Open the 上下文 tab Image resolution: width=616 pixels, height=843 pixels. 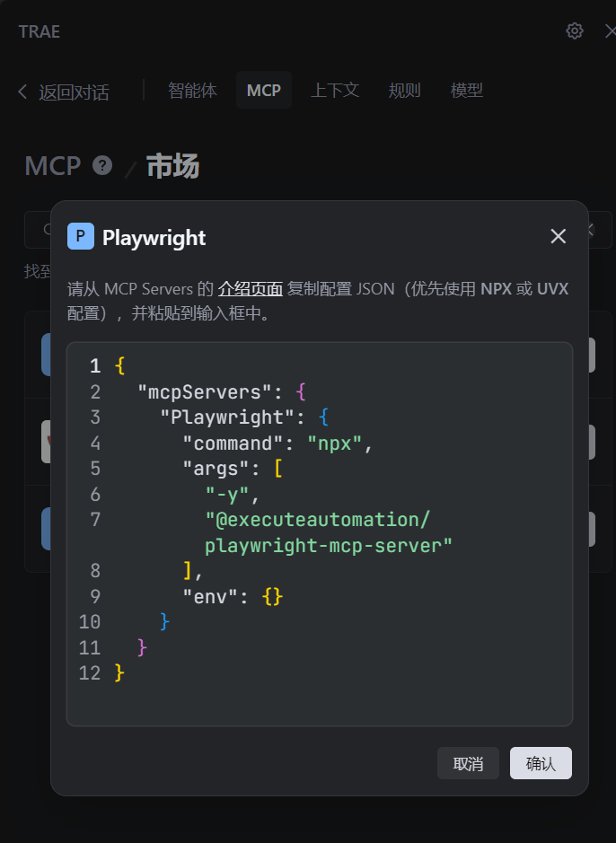click(x=335, y=91)
